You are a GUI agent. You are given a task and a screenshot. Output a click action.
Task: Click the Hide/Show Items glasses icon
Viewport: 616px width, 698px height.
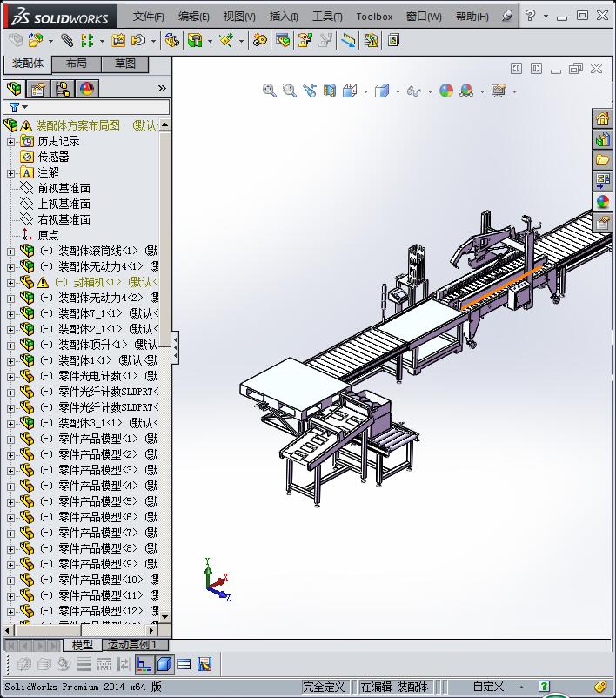coord(414,91)
